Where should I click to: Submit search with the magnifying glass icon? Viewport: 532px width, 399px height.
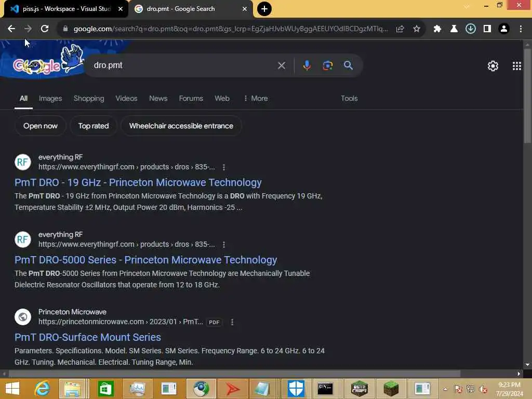(348, 65)
